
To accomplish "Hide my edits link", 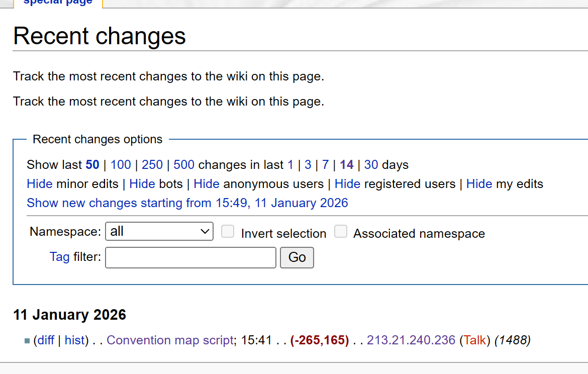I will [479, 184].
